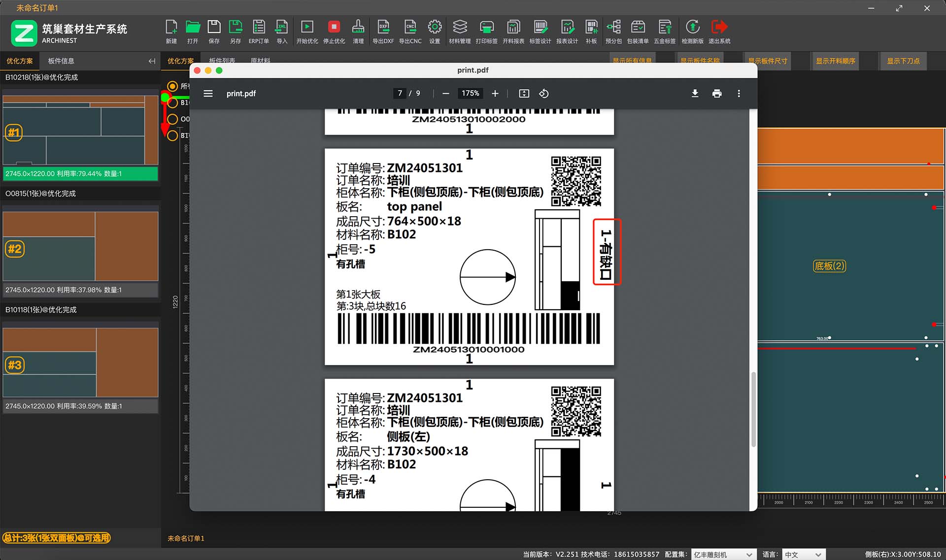Screen dimensions: 946x560
Task: Export CNC with the 导出CNC icon
Action: pos(410,32)
